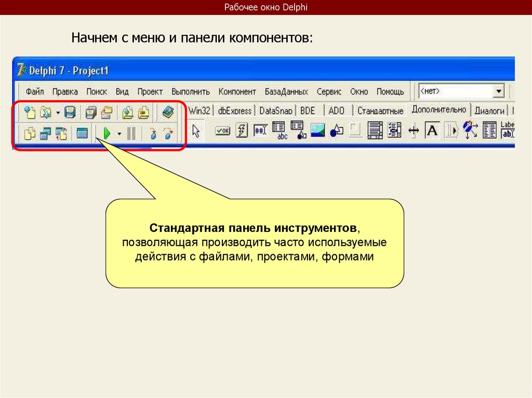532x398 pixels.
Task: Select the Splitter component icon
Action: 413,131
